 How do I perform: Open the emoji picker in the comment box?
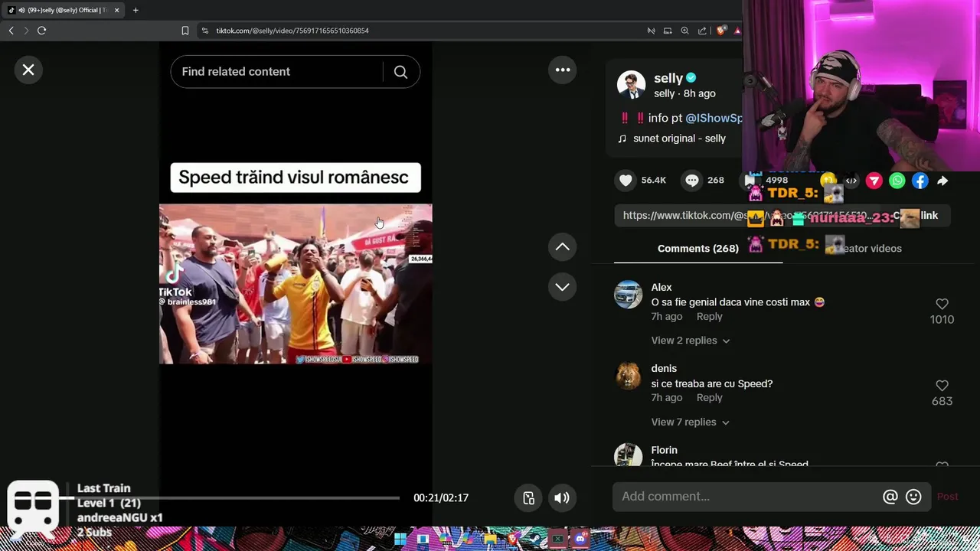913,497
